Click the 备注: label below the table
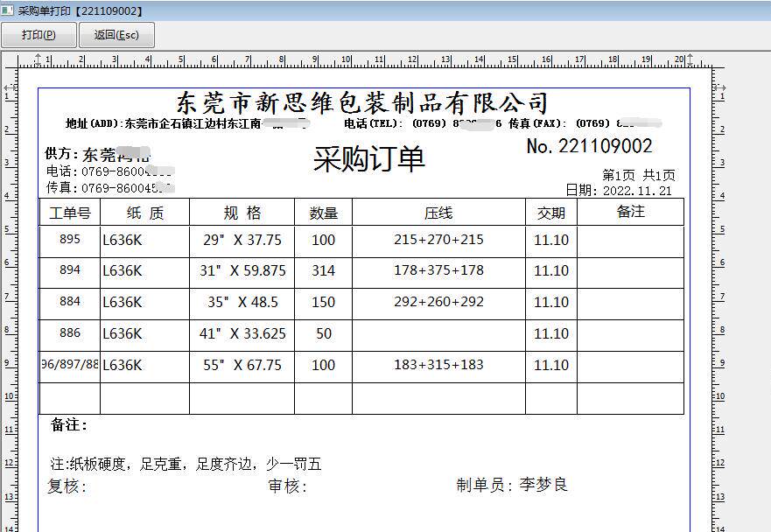This screenshot has height=532, width=771. click(69, 425)
